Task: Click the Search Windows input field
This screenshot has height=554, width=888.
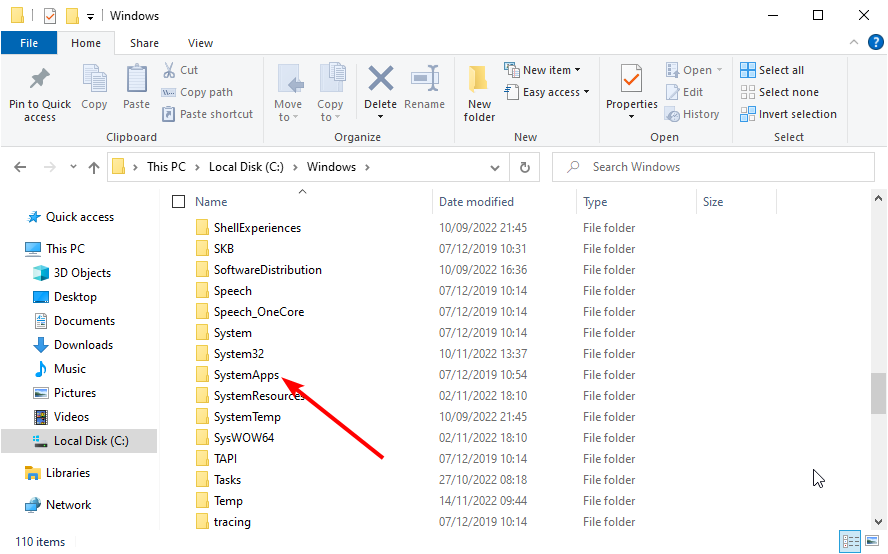Action: (x=714, y=167)
